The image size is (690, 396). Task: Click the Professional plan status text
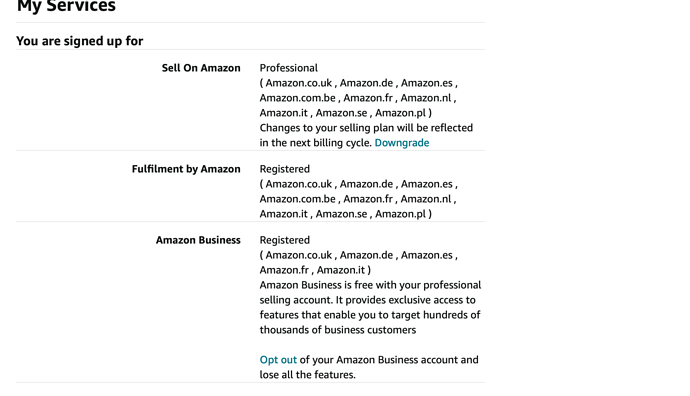point(288,68)
